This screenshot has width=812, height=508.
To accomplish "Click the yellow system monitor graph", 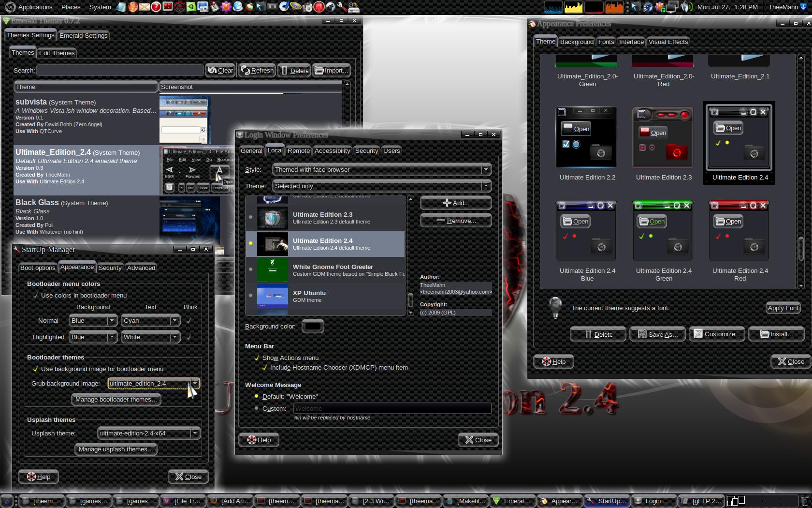I will tap(574, 7).
